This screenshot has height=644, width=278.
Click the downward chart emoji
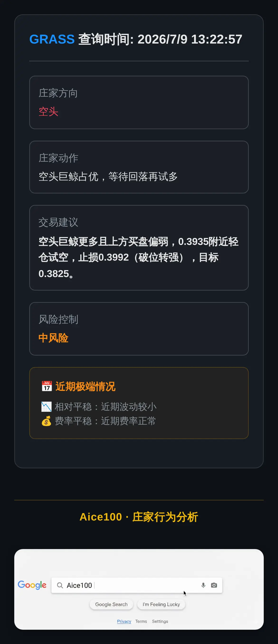46,406
